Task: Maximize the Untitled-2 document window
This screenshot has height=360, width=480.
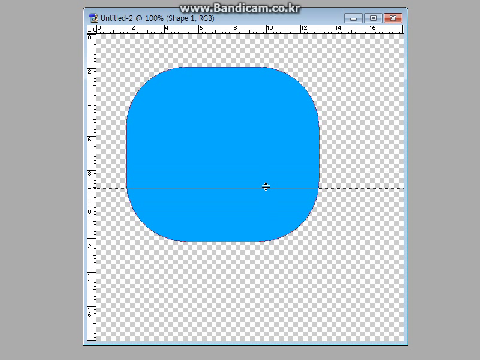Action: click(373, 18)
